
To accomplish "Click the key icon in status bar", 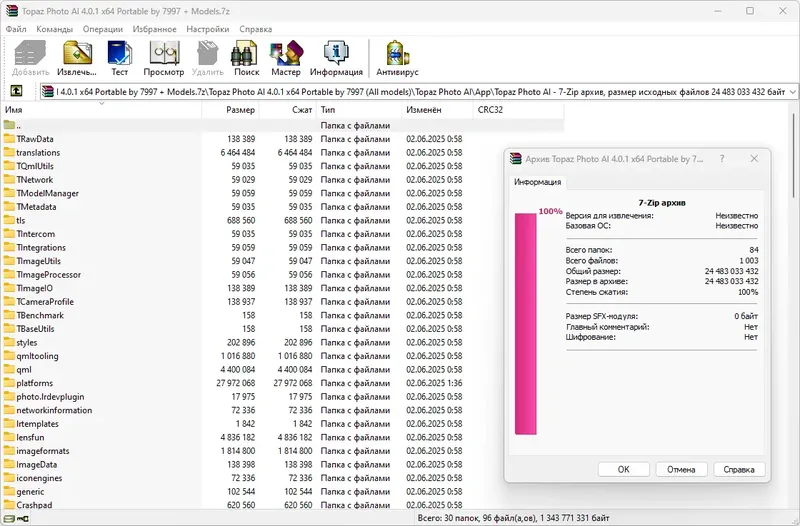I will (23, 518).
